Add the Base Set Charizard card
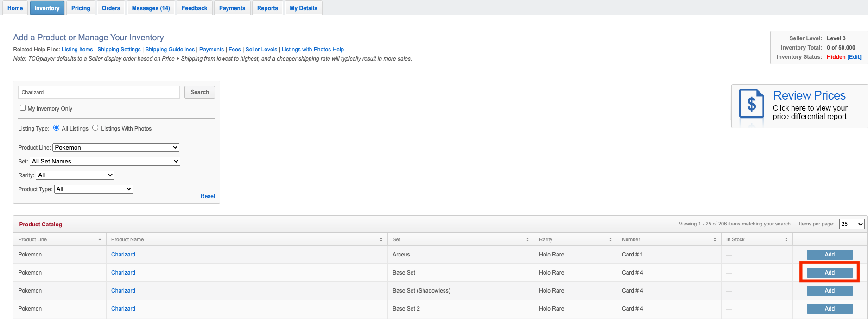This screenshot has width=868, height=319. 830,273
